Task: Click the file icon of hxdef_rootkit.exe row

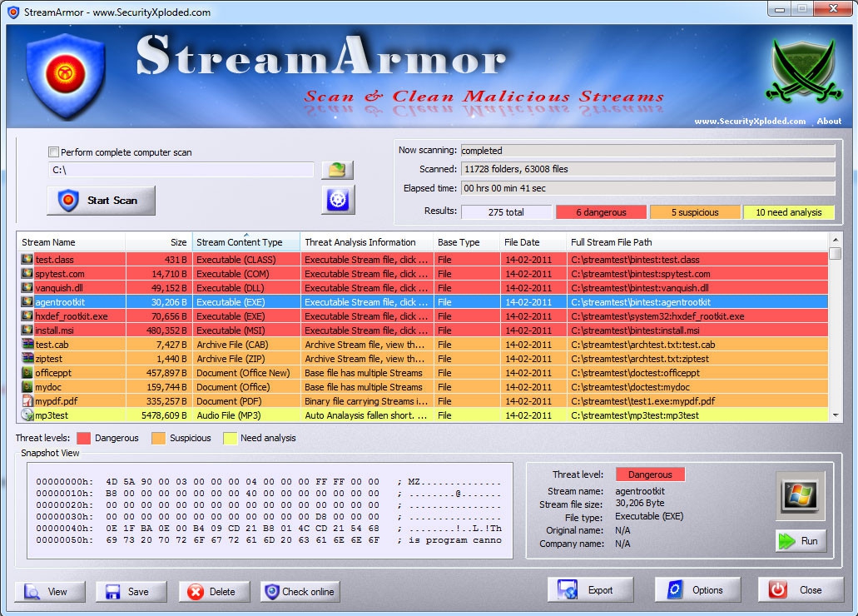Action: coord(27,316)
